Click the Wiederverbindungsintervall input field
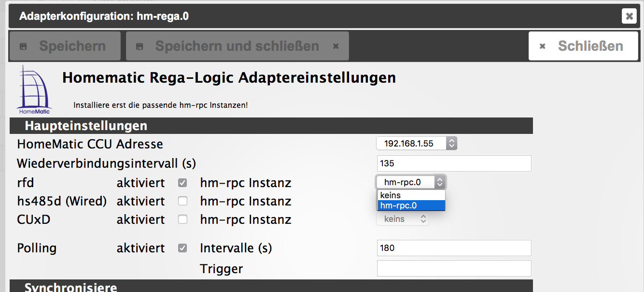 [x=454, y=163]
